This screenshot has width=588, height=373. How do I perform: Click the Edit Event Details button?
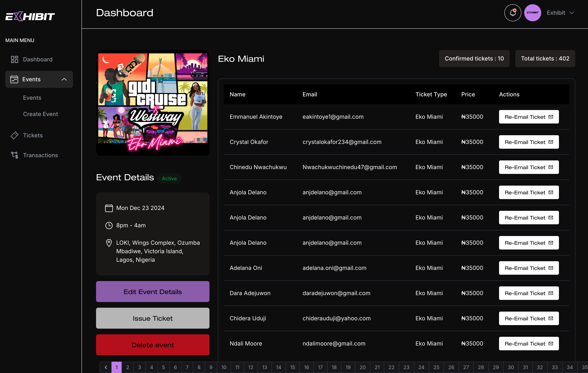[x=153, y=291]
